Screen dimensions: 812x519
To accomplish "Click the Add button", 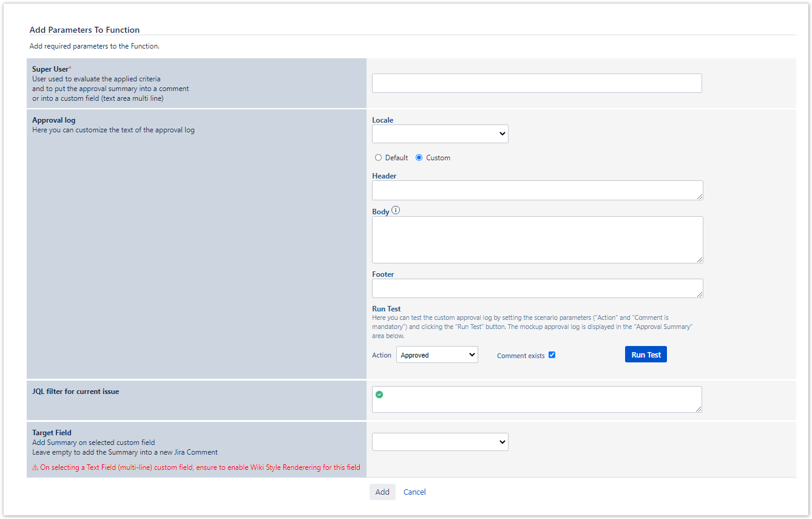I will (382, 492).
